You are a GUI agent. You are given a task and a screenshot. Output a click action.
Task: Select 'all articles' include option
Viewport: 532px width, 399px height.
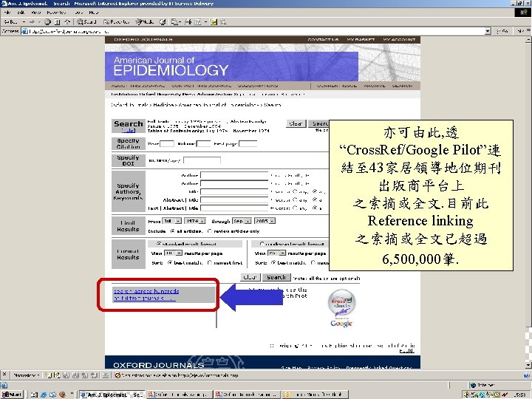173,231
